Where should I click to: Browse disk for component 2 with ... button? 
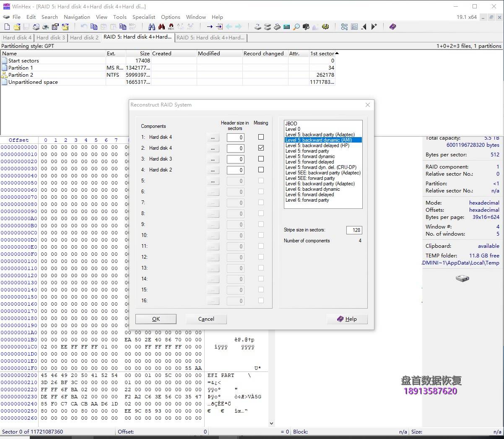point(213,148)
